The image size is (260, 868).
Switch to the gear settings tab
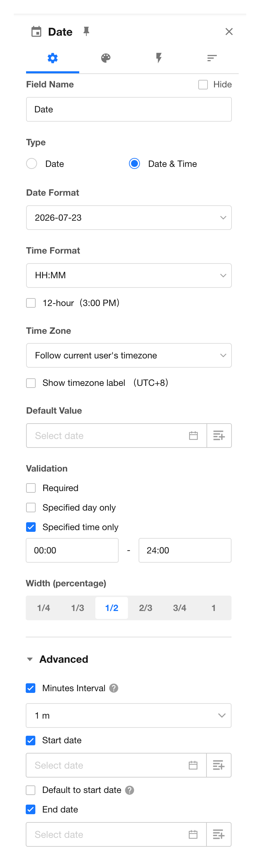[x=52, y=58]
